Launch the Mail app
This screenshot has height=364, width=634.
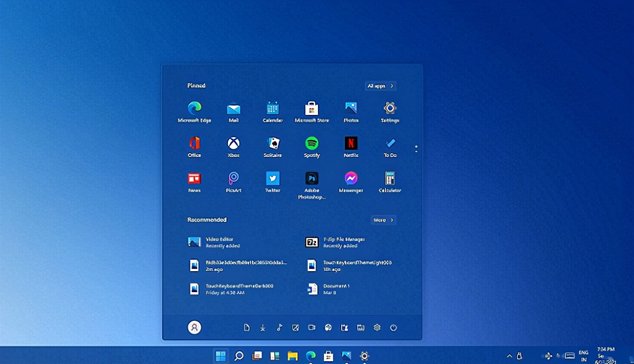click(233, 112)
